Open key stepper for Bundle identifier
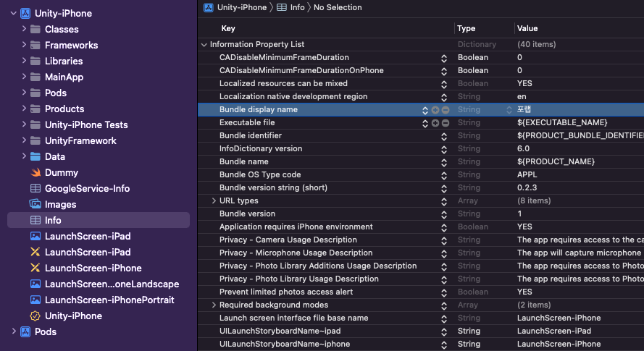This screenshot has height=351, width=644. click(x=444, y=137)
